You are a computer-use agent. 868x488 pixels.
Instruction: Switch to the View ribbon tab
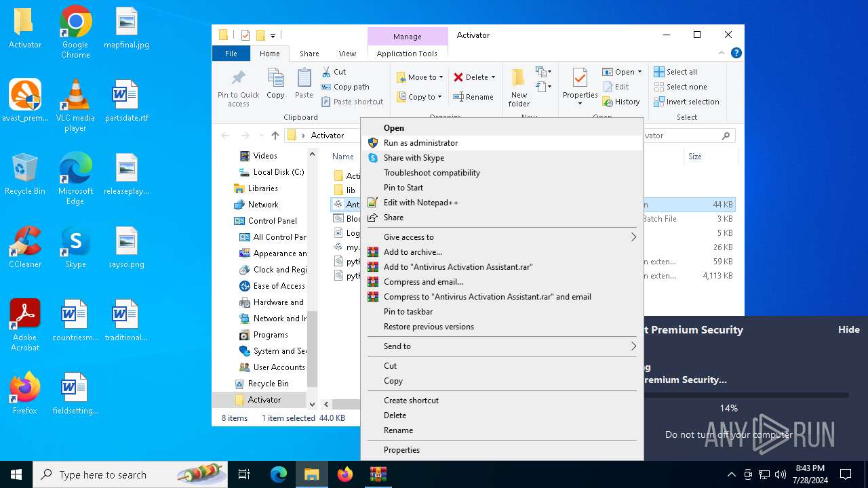click(x=347, y=54)
